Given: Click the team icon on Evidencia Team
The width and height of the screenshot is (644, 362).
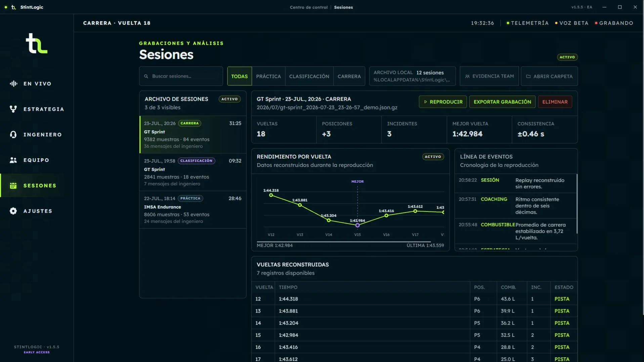Looking at the screenshot, I should tap(467, 76).
